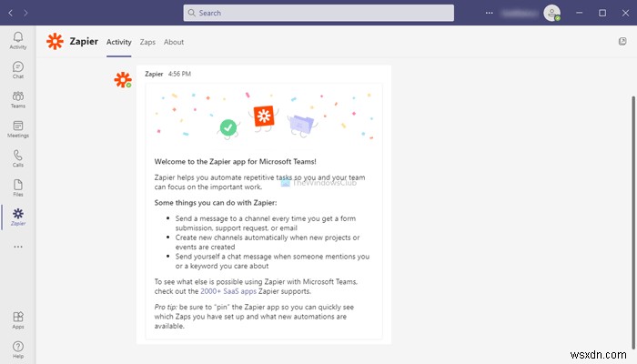Go forward using the right arrow
Screen dimensions: 637x364
coord(25,13)
